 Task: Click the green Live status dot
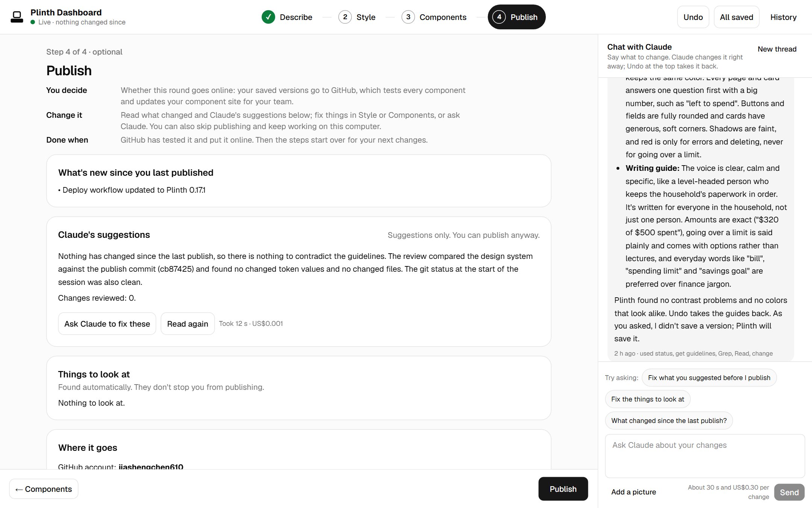(x=33, y=22)
